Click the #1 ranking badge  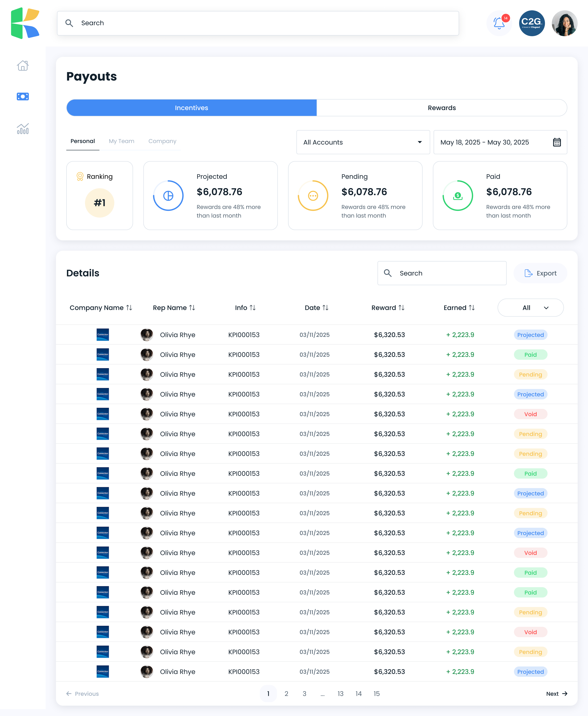click(x=100, y=203)
